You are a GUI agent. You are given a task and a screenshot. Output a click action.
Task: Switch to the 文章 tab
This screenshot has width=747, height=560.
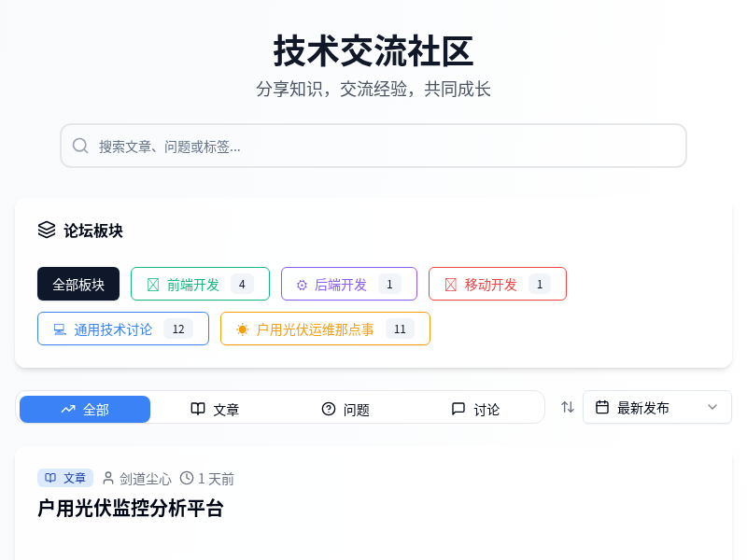[x=216, y=409]
